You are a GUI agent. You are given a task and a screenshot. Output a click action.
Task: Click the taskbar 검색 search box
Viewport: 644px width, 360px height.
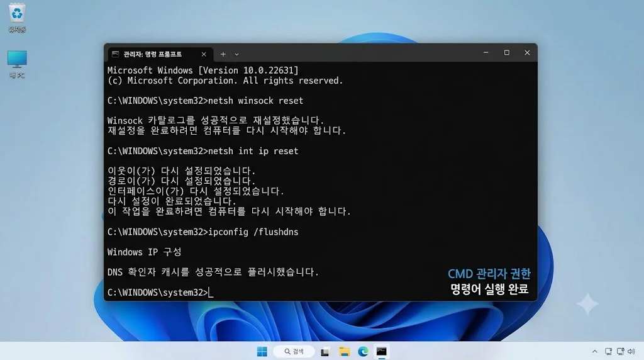294,351
